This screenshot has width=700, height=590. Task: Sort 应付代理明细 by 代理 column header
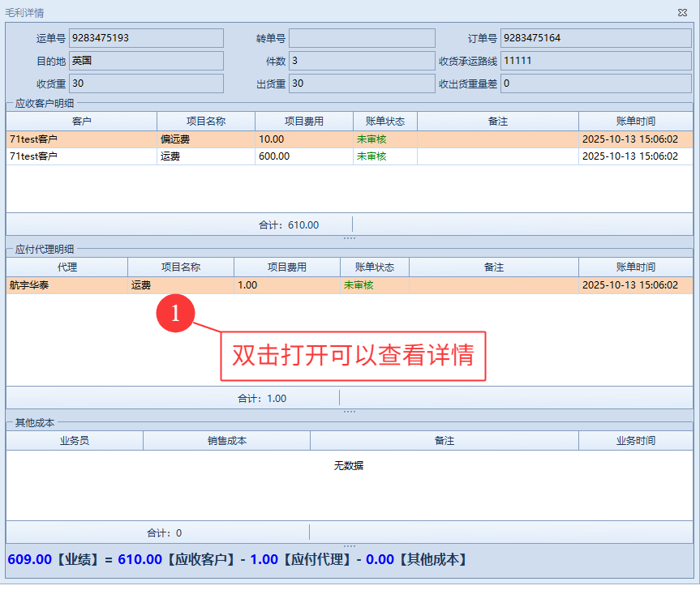[67, 267]
